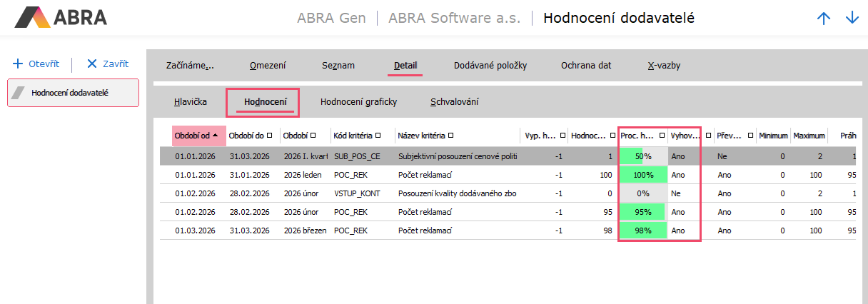The width and height of the screenshot is (868, 304).
Task: Switch to the Seznam tab
Action: pyautogui.click(x=338, y=66)
